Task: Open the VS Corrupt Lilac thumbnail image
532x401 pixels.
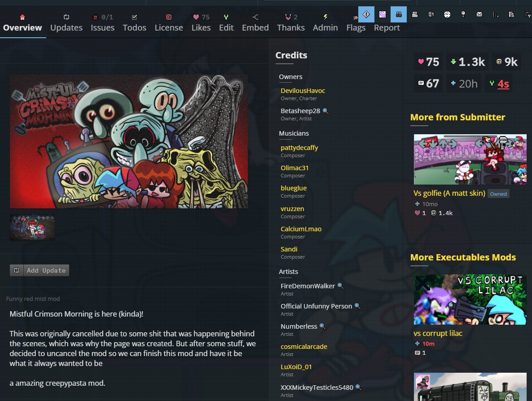Action: (470, 300)
